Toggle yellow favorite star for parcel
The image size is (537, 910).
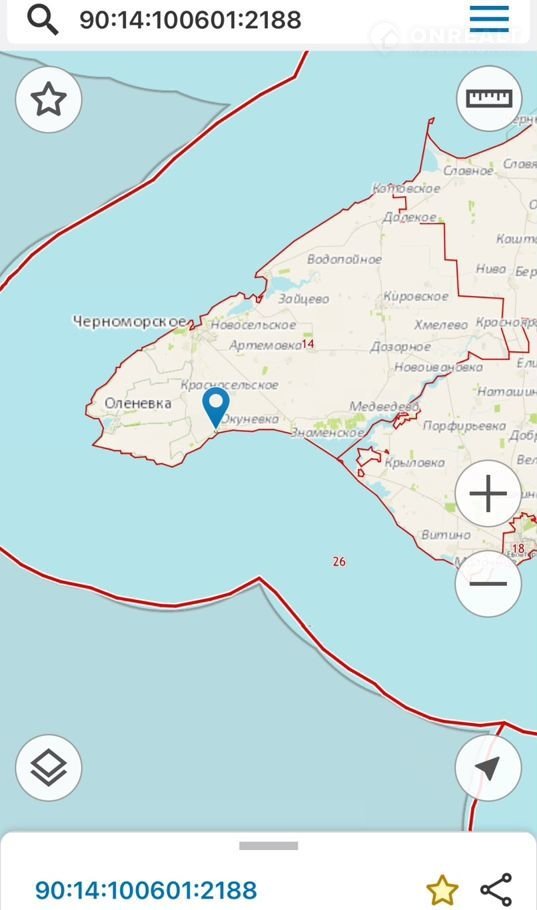(442, 889)
